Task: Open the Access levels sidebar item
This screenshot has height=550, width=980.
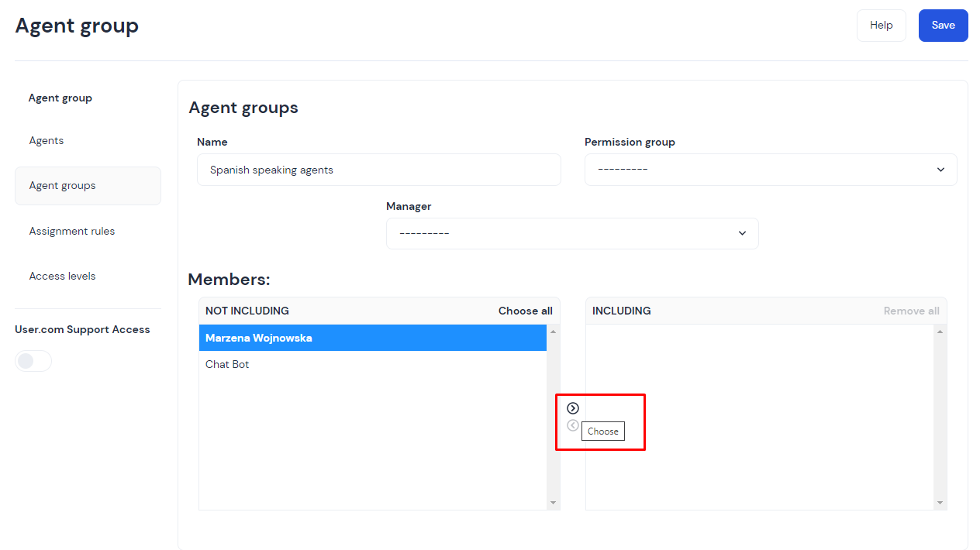Action: (x=63, y=276)
